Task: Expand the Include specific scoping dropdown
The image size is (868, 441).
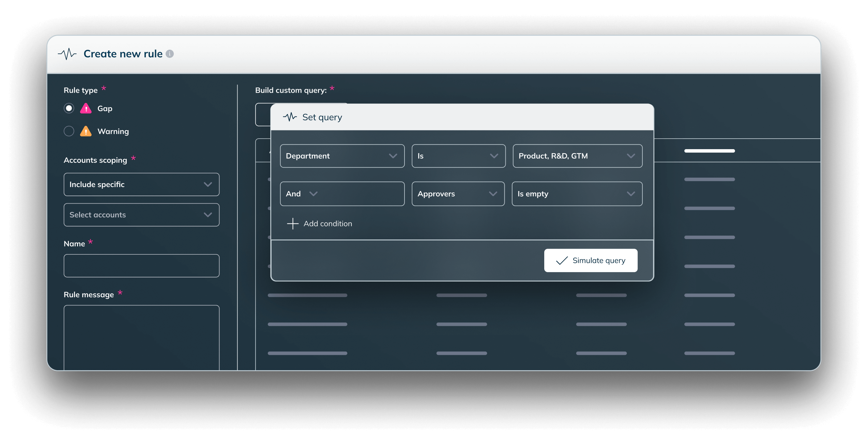Action: point(141,185)
